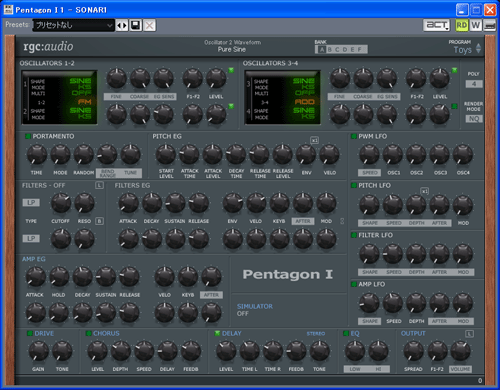Click the x1 multiplier in PITCH EG

click(314, 140)
